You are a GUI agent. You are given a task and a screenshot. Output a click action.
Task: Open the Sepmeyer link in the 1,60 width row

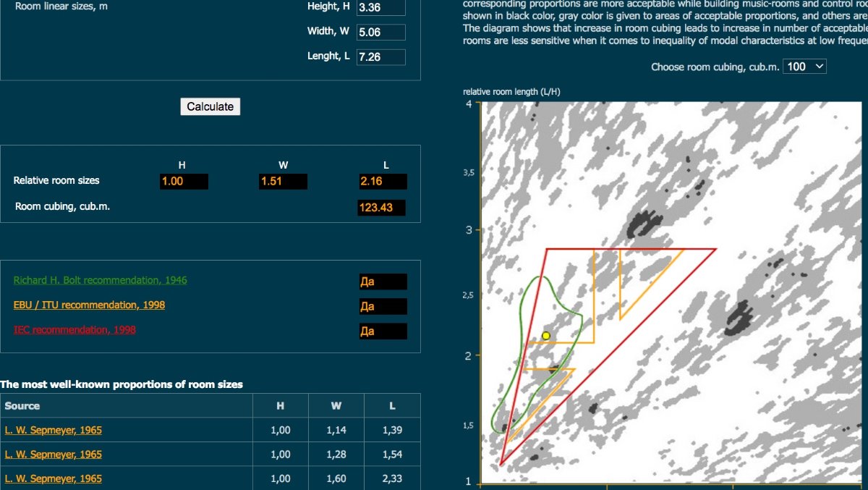point(53,478)
